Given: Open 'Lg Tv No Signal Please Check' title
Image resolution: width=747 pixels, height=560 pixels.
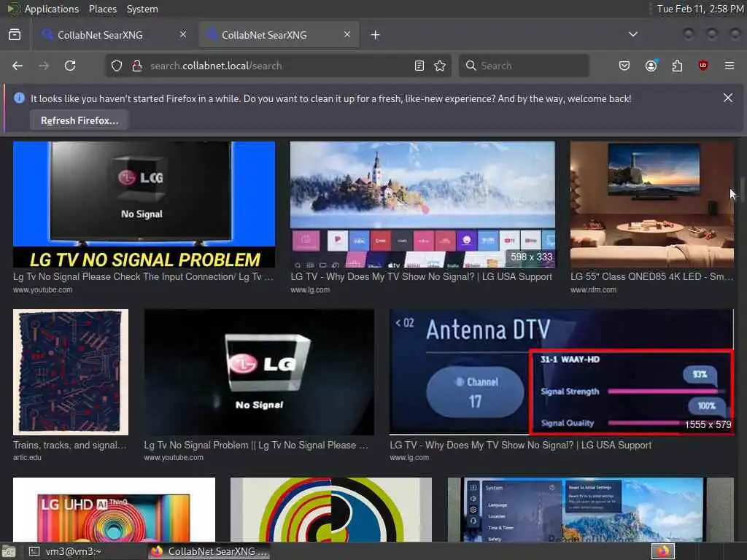Looking at the screenshot, I should click(x=144, y=276).
